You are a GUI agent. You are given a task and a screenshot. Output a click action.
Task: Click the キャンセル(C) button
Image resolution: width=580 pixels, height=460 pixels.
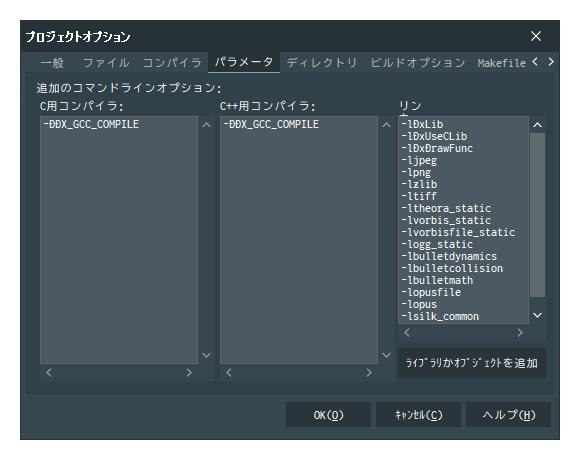click(x=418, y=415)
